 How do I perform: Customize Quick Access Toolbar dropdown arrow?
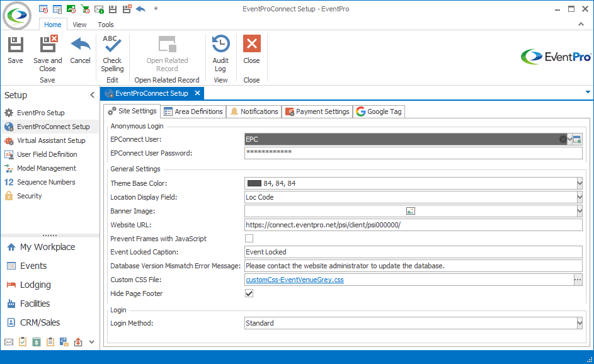(156, 8)
